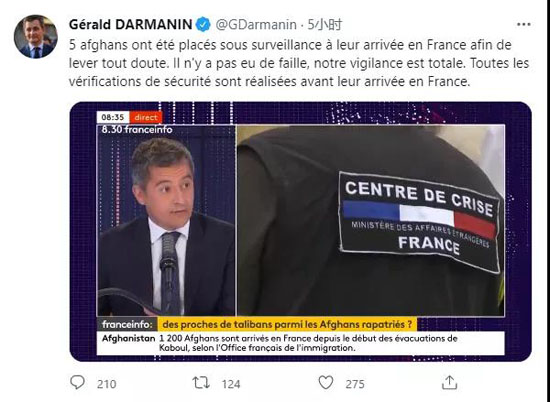Click the Afghanistan news ticker caption
Image resolution: width=550 pixels, height=402 pixels.
(x=301, y=343)
